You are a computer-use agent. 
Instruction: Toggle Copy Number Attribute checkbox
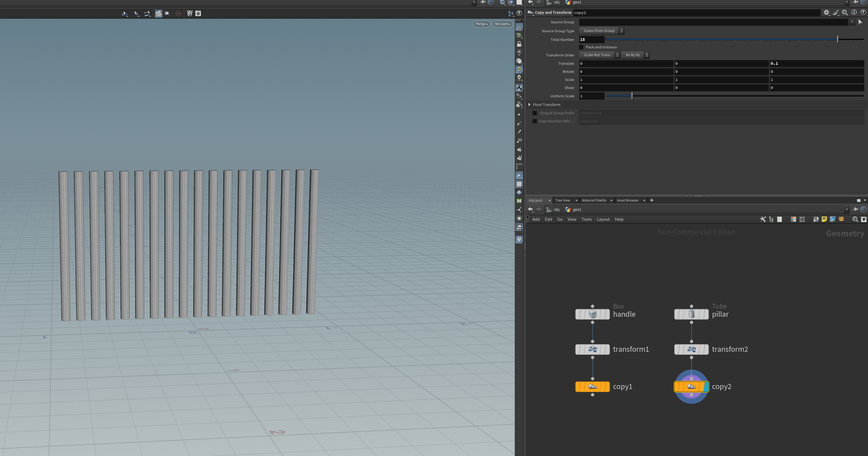pos(535,121)
